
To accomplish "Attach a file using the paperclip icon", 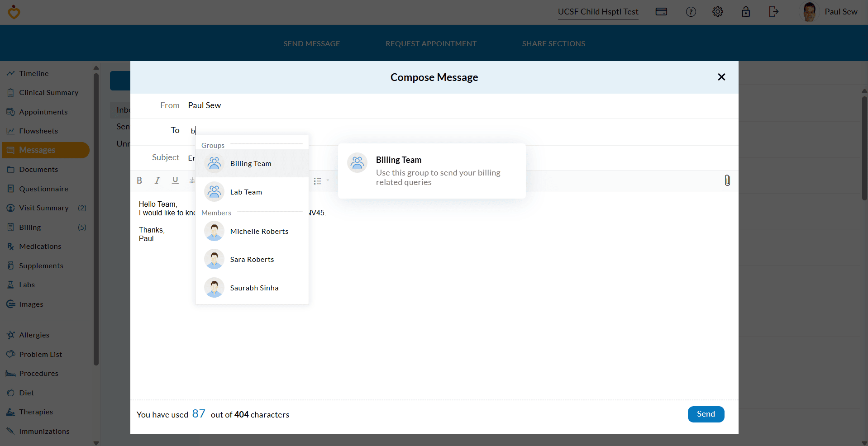I will click(x=727, y=180).
